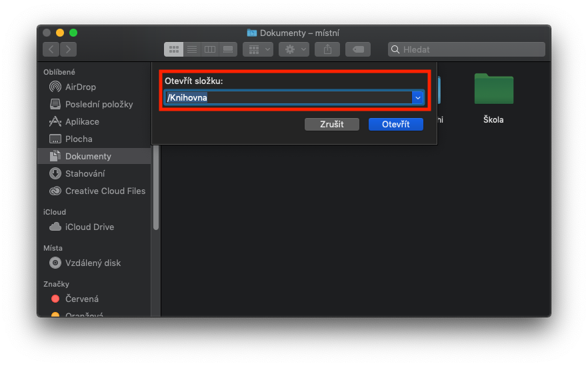The width and height of the screenshot is (588, 366).
Task: Switch to column view in toolbar
Action: click(210, 49)
